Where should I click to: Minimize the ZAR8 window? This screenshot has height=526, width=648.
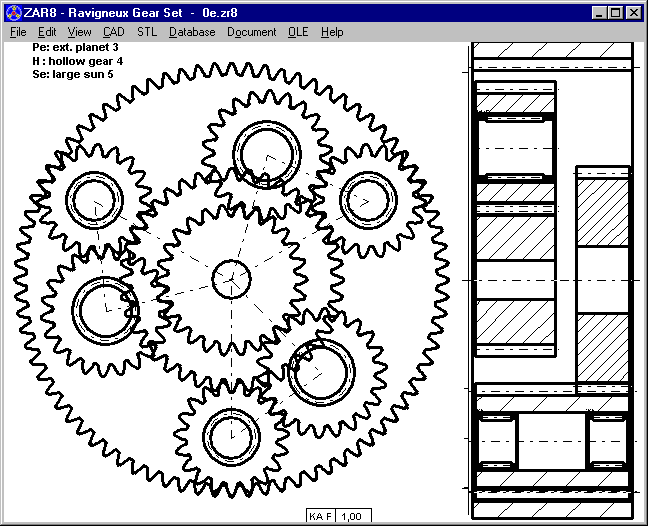coord(600,13)
